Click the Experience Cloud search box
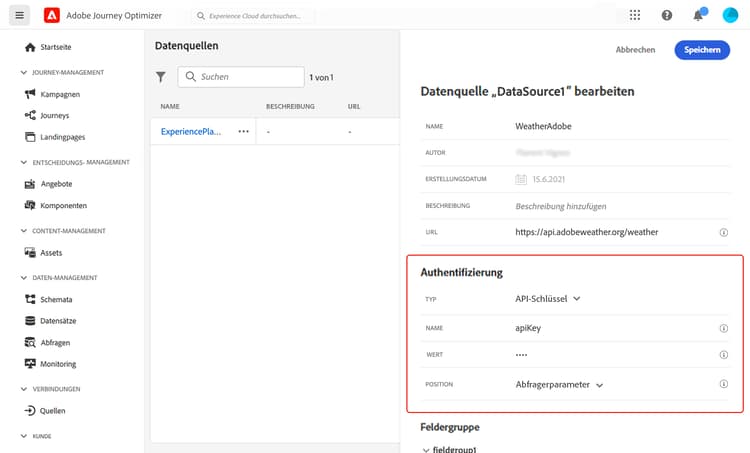750x453 pixels. 254,16
